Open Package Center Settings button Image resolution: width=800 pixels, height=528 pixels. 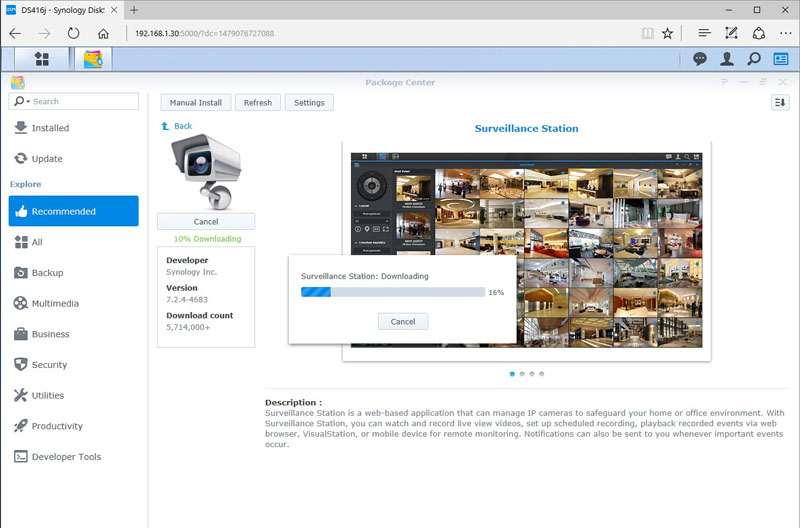pyautogui.click(x=309, y=103)
